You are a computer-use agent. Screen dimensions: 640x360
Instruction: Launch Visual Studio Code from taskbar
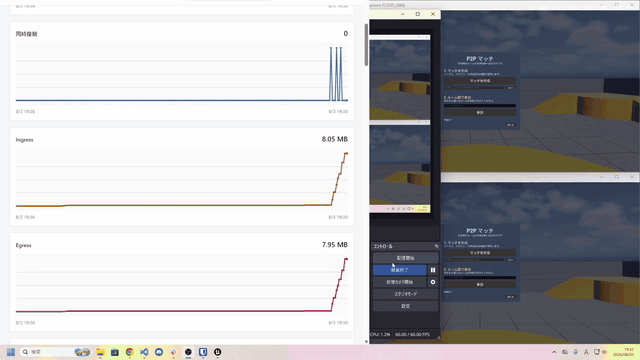(x=144, y=352)
